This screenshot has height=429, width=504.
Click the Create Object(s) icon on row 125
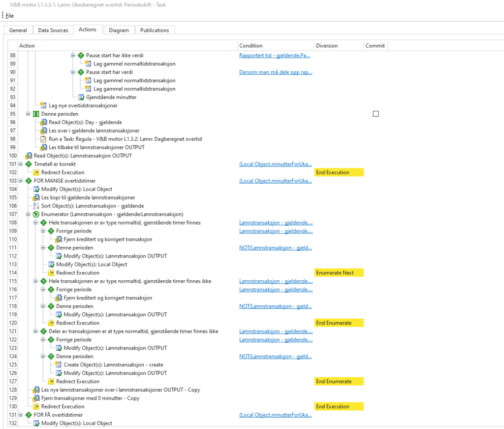(x=59, y=365)
